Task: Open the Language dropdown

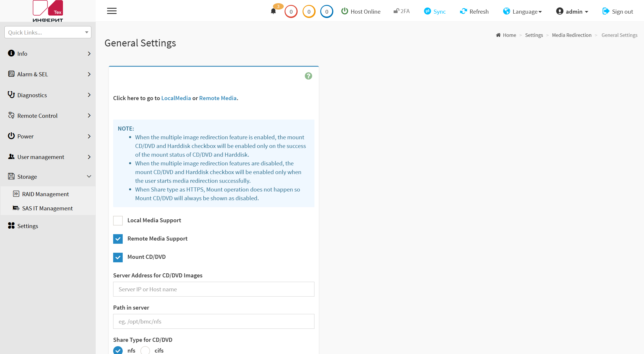Action: pos(522,12)
